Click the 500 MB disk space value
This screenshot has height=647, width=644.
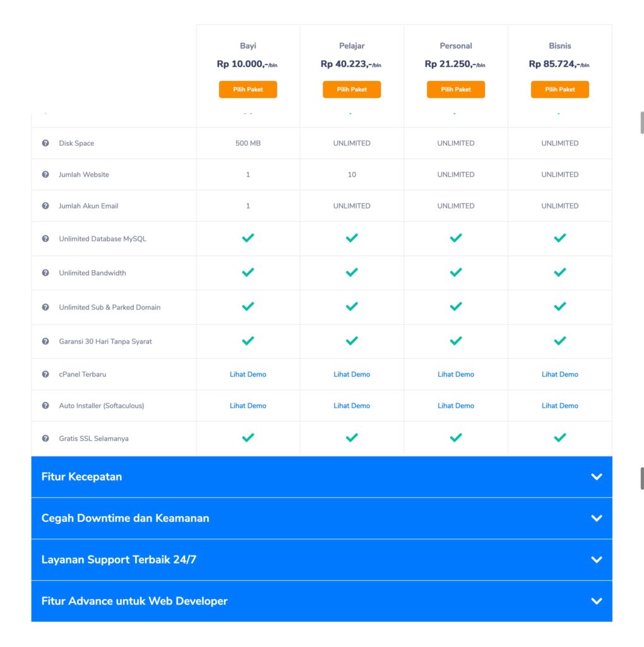tap(247, 143)
